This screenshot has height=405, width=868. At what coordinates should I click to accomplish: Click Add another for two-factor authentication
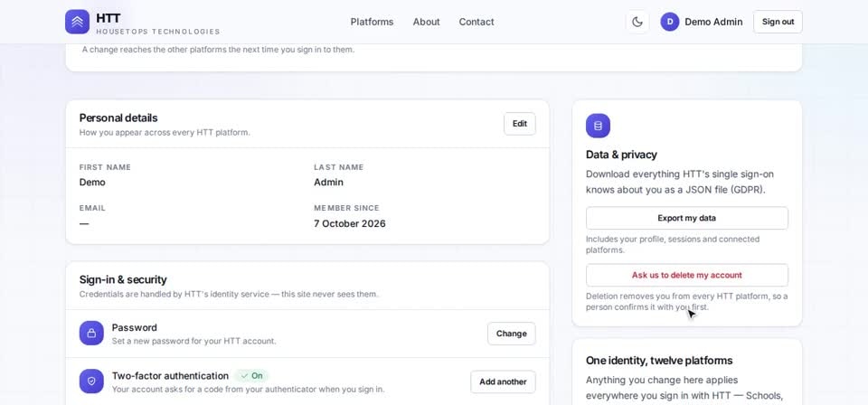[x=504, y=381]
